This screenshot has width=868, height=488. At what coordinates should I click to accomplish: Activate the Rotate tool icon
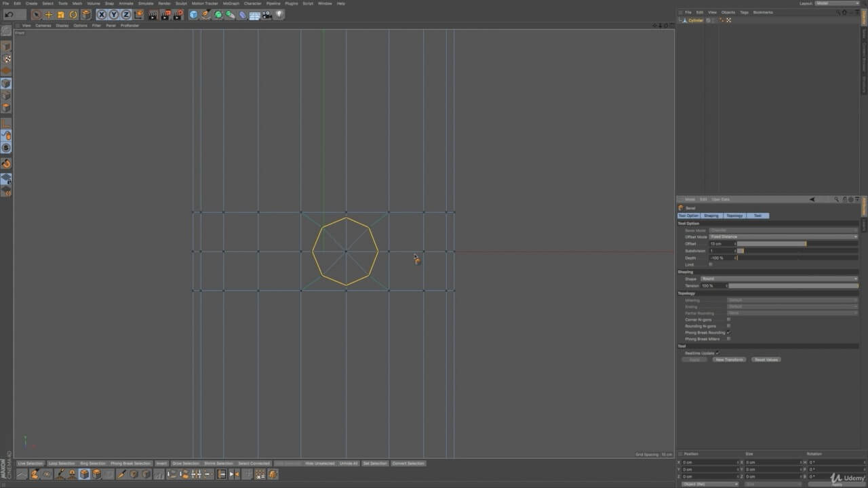73,14
